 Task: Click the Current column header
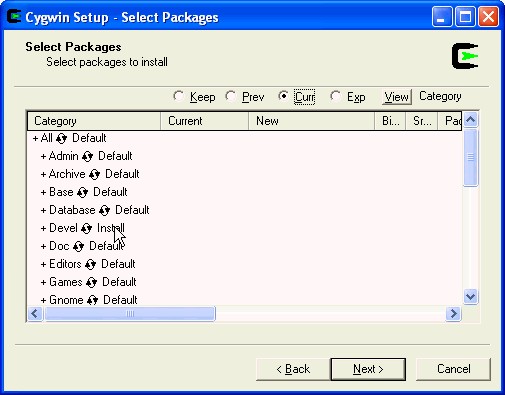tap(204, 121)
